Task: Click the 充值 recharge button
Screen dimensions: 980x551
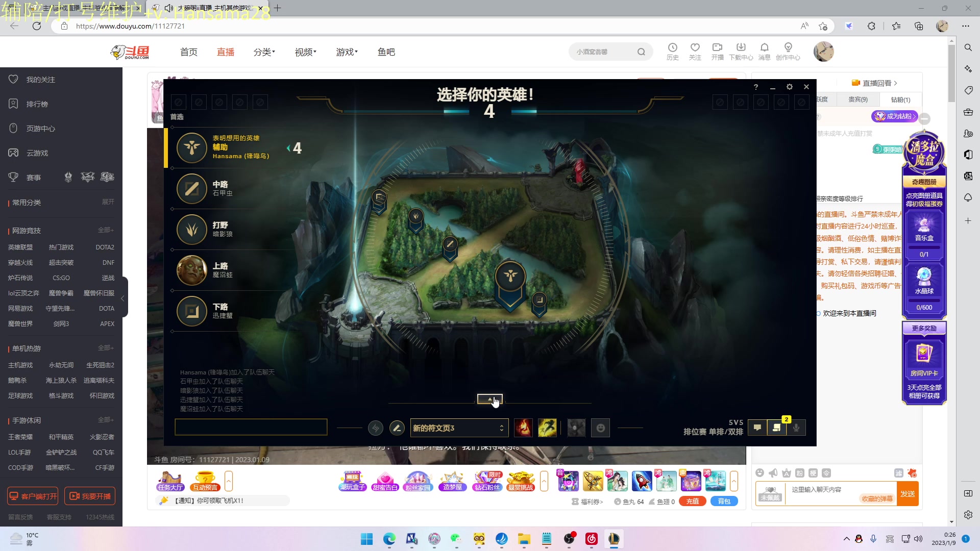Action: pos(693,502)
